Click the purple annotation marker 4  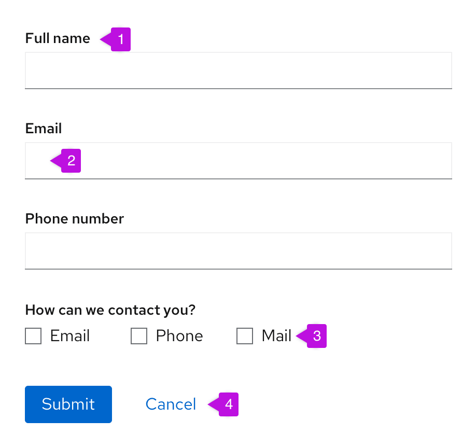pos(229,404)
